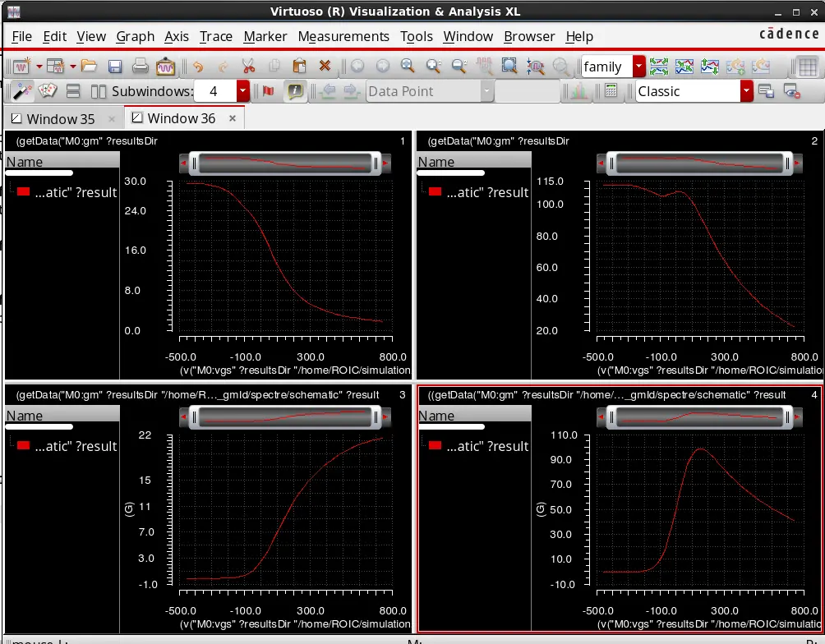Save the current workspace layout
This screenshot has width=825, height=644.
pyautogui.click(x=766, y=91)
